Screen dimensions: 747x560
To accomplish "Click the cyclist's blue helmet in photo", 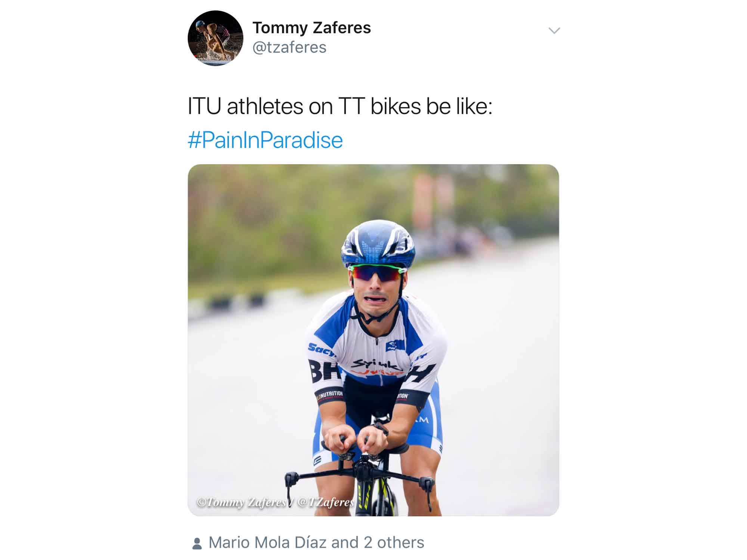I will (378, 243).
